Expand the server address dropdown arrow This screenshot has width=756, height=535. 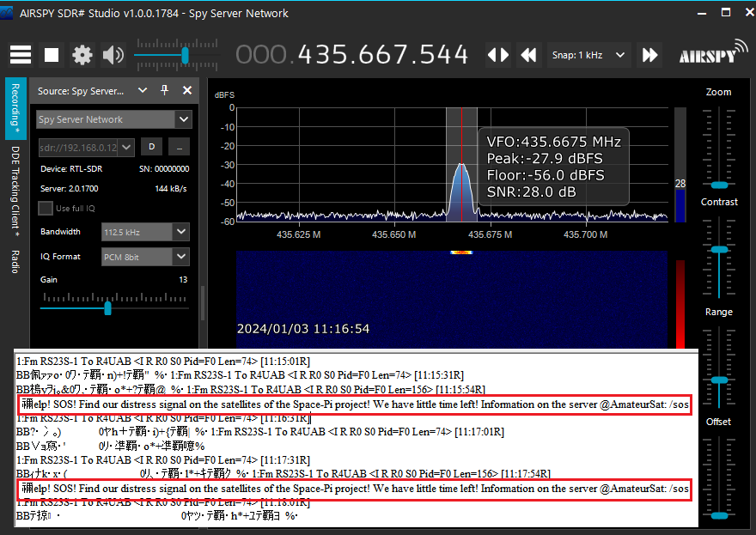tap(126, 148)
